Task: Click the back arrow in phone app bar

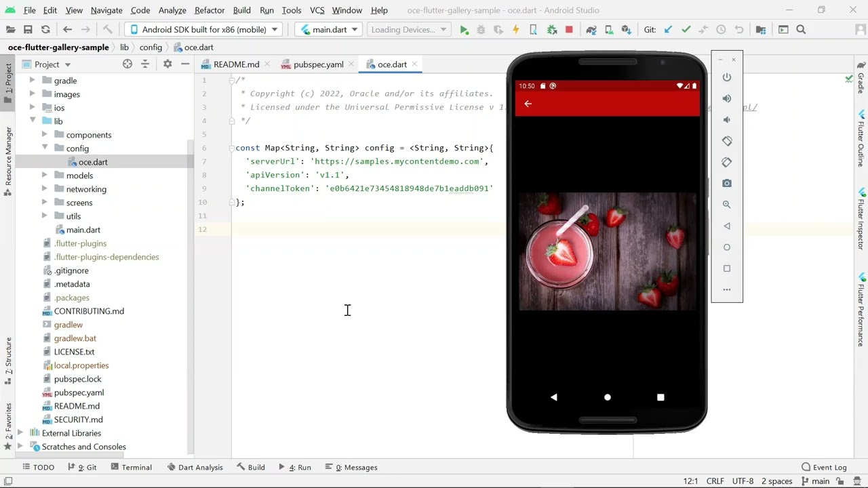Action: point(528,104)
